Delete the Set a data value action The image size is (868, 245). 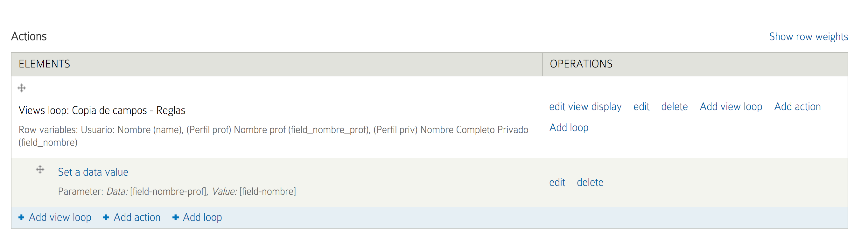pos(590,182)
